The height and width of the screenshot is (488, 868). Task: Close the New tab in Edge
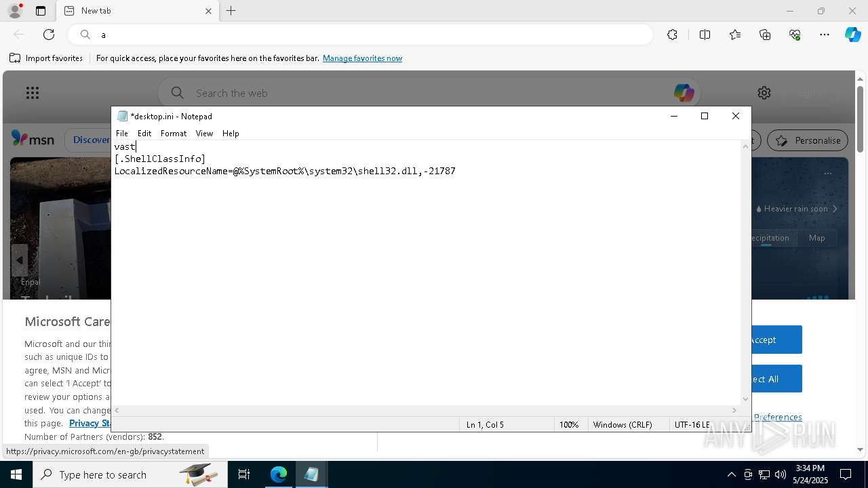point(208,11)
